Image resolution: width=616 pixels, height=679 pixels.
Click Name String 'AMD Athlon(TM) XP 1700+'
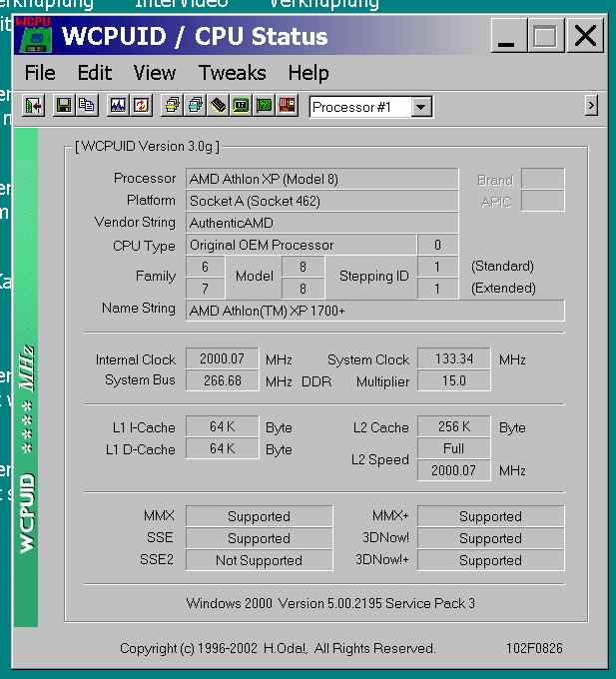(374, 311)
